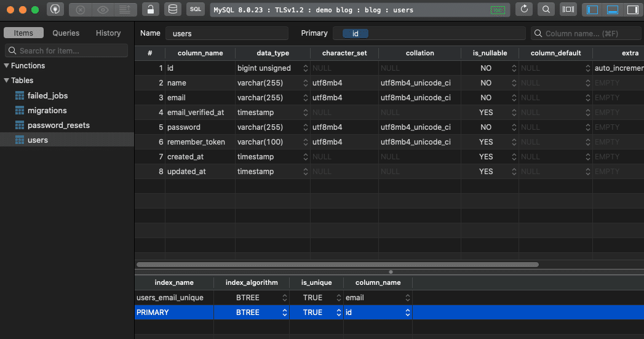Click the id primary key tag
This screenshot has height=339, width=644.
[356, 34]
